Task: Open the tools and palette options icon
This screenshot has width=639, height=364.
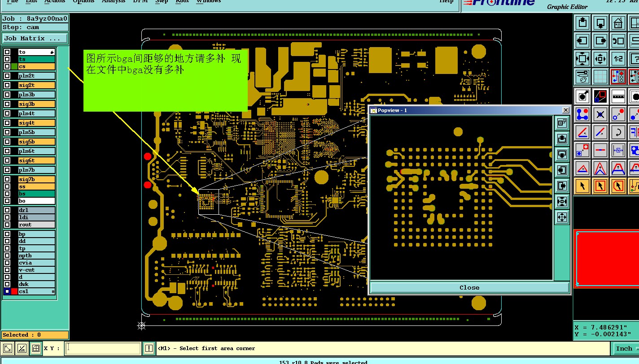Action: point(582,76)
